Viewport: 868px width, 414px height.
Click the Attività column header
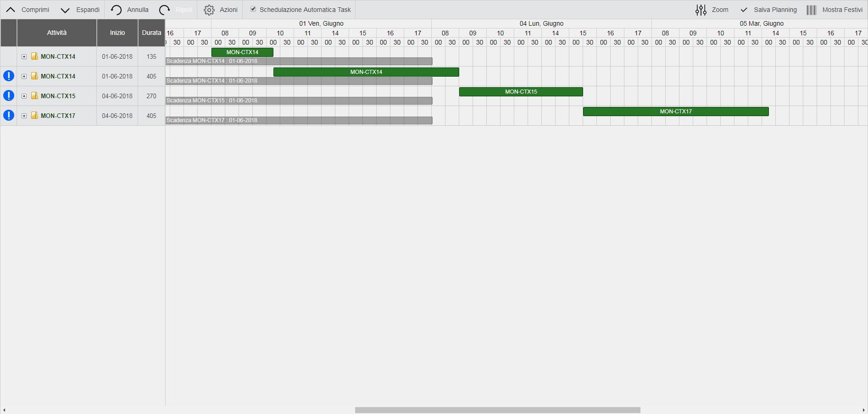click(57, 33)
